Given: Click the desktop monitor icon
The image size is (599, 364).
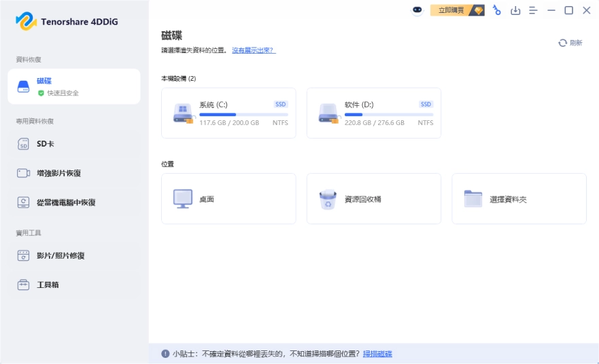Looking at the screenshot, I should tap(183, 199).
